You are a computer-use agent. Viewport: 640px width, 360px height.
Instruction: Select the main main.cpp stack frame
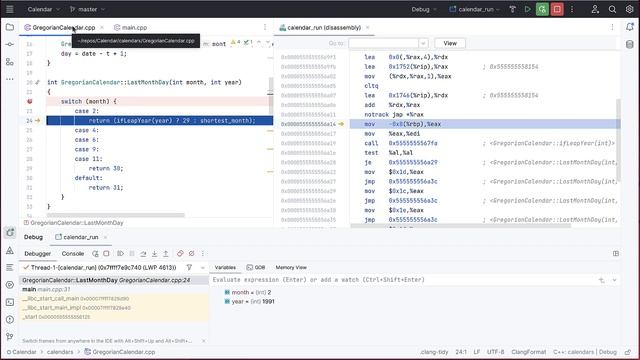113,289
